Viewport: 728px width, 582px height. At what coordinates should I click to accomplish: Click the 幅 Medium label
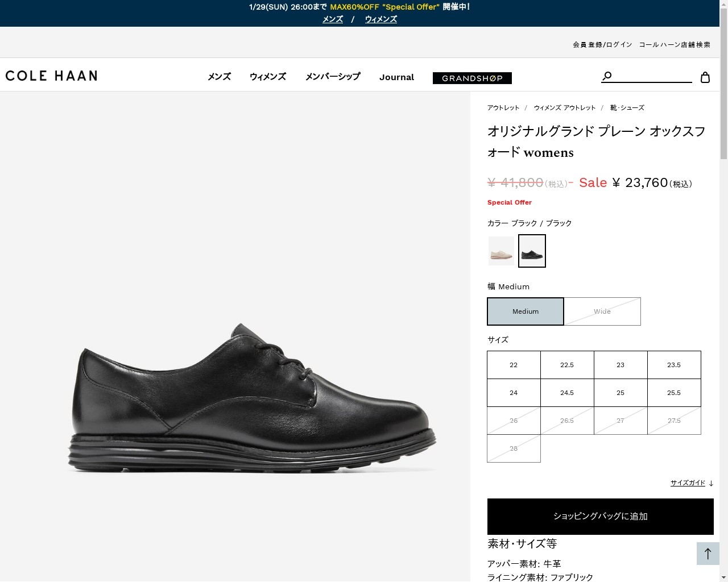(x=508, y=286)
